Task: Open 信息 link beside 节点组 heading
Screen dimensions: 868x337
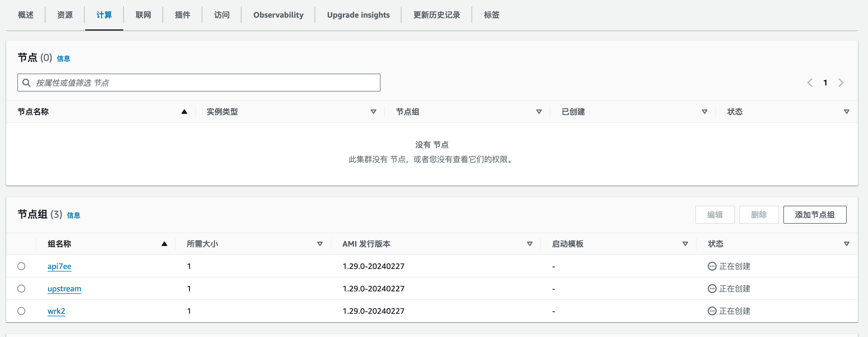Action: [x=73, y=215]
